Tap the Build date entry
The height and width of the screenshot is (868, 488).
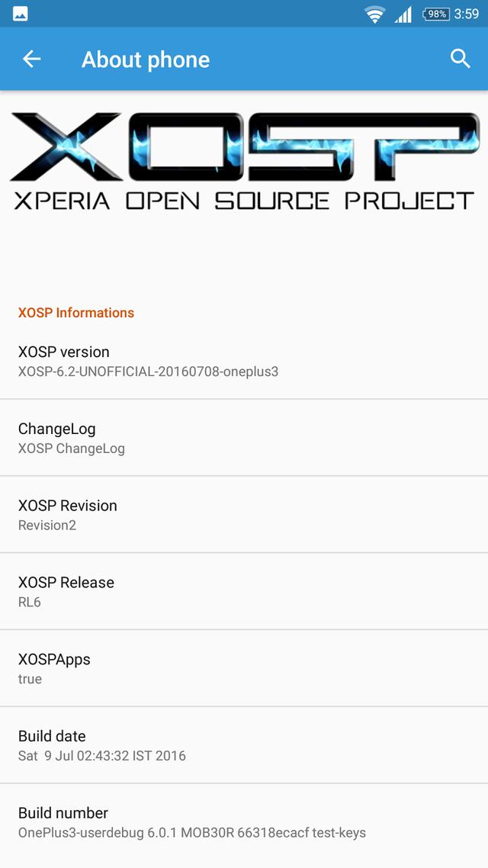point(244,746)
